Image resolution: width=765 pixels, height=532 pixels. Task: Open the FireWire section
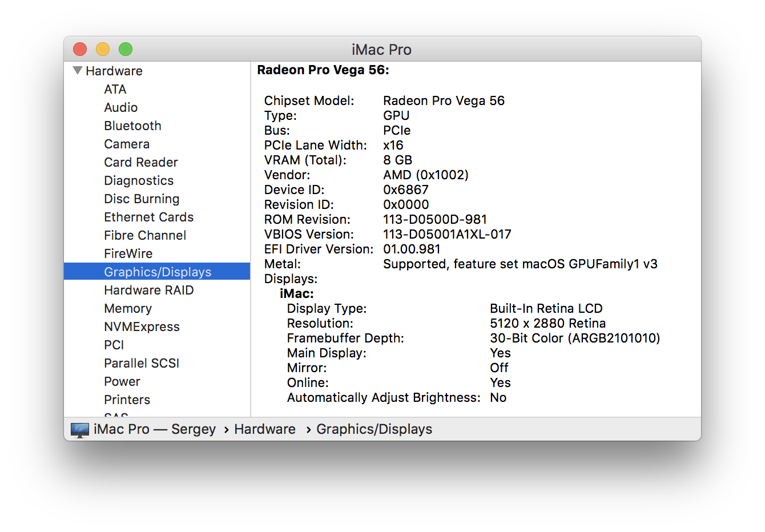coord(128,253)
